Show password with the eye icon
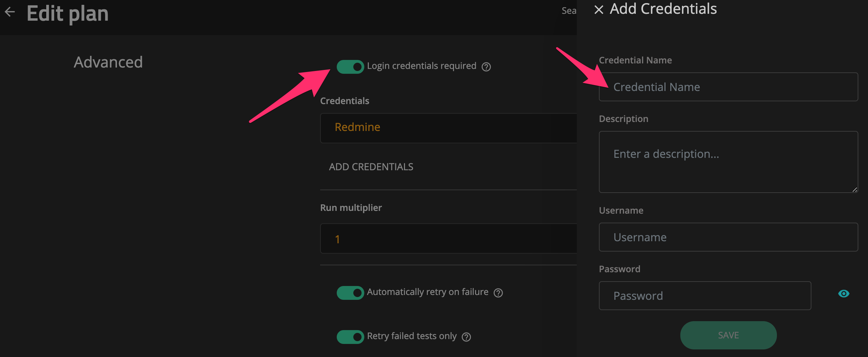Image resolution: width=868 pixels, height=357 pixels. point(844,294)
